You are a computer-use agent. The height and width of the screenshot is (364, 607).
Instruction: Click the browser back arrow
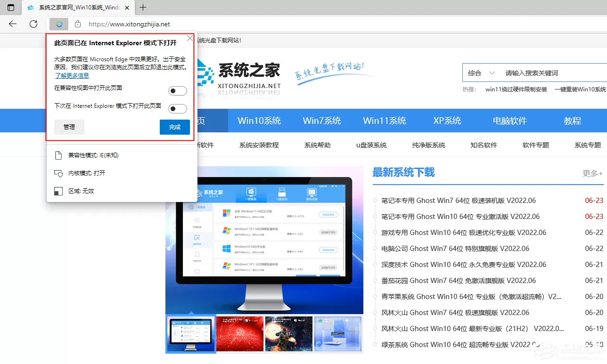point(13,24)
